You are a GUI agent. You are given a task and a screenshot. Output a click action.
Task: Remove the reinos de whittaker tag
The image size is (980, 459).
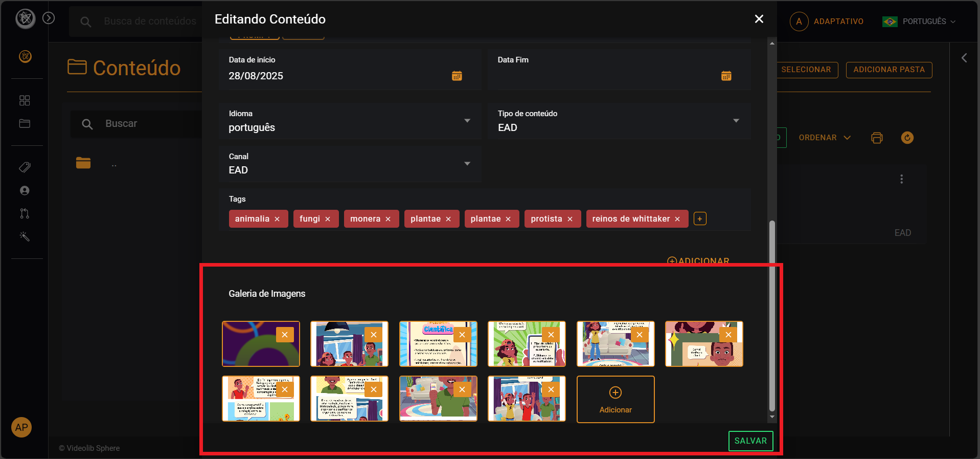(x=677, y=219)
